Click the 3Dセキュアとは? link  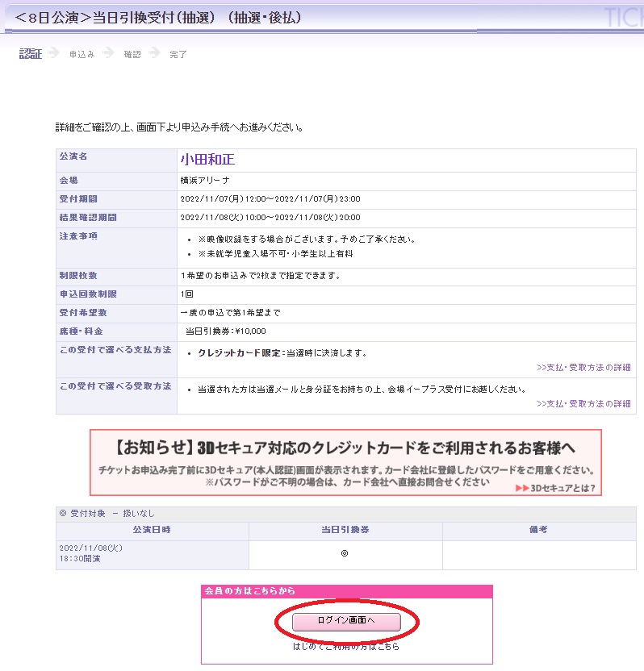(556, 488)
